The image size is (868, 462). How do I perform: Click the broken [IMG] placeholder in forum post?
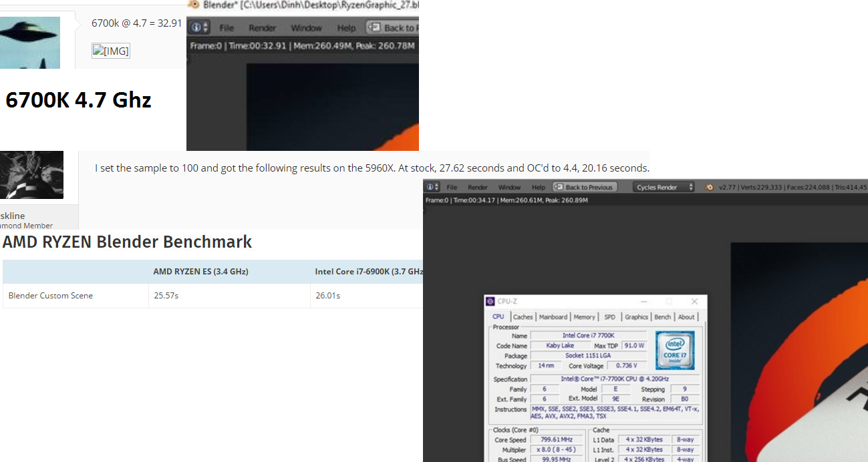coord(111,51)
